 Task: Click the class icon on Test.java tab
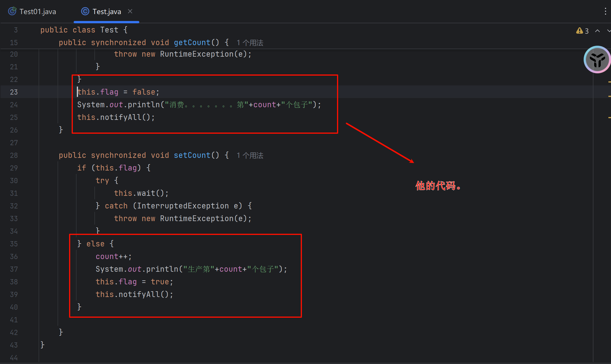coord(85,11)
